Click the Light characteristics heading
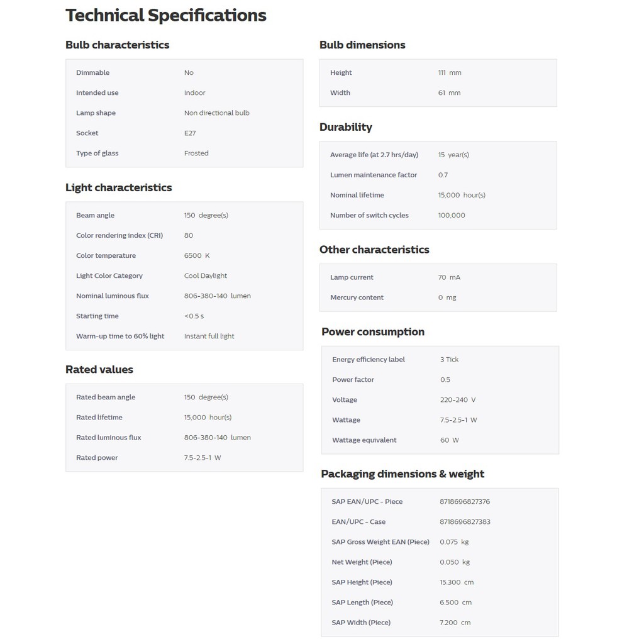 [119, 188]
